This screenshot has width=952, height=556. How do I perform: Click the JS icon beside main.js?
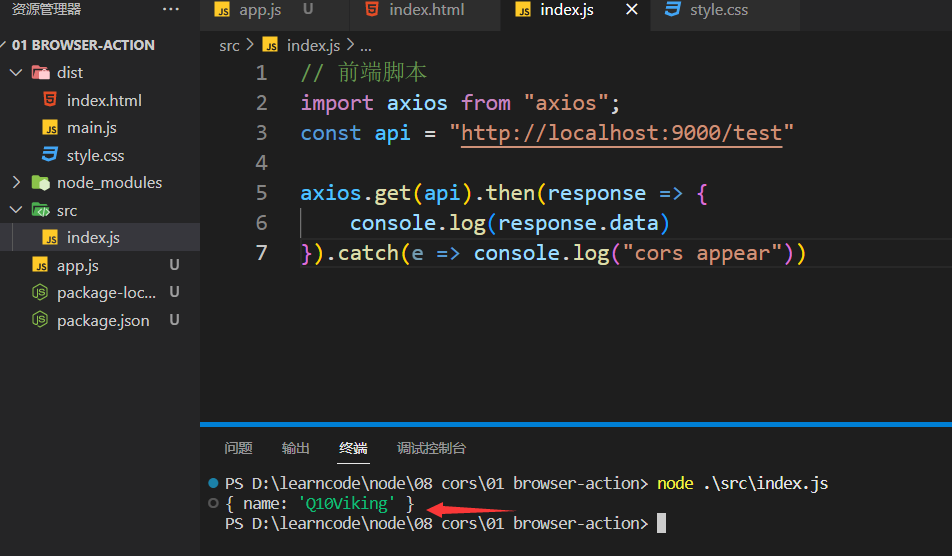point(50,128)
